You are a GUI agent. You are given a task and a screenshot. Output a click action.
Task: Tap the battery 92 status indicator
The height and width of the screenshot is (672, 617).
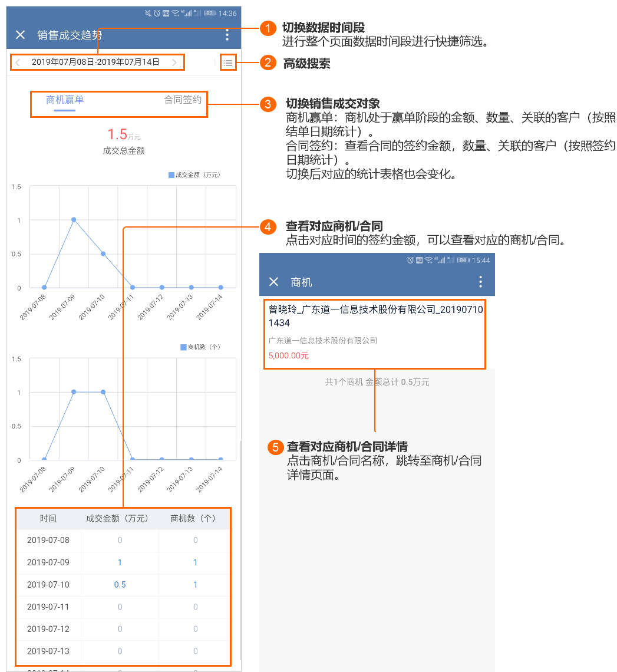click(210, 14)
